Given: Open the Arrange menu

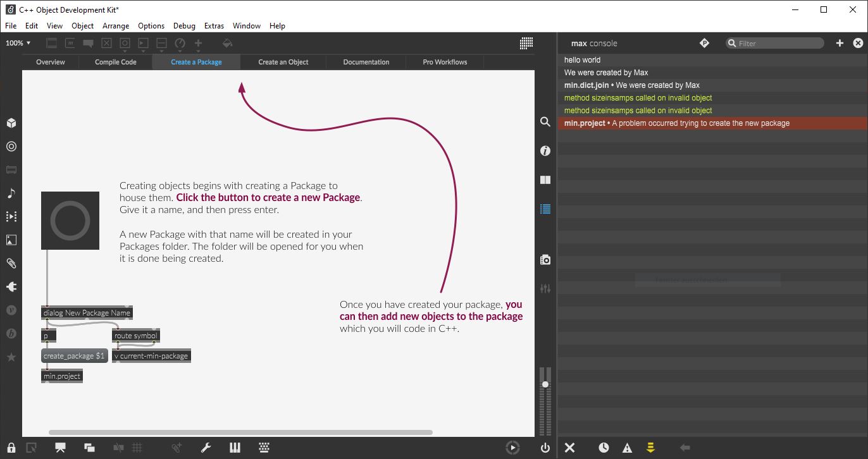Looking at the screenshot, I should click(x=116, y=26).
